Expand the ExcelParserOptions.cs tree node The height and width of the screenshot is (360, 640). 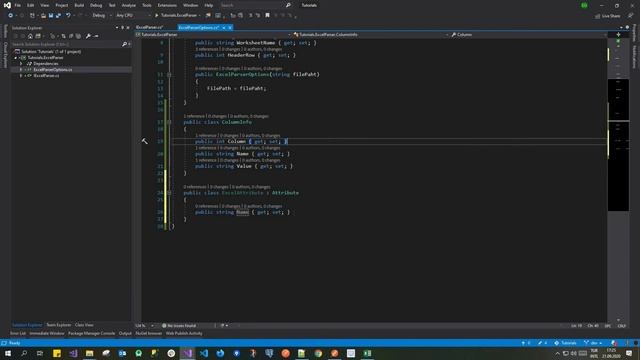pos(21,70)
